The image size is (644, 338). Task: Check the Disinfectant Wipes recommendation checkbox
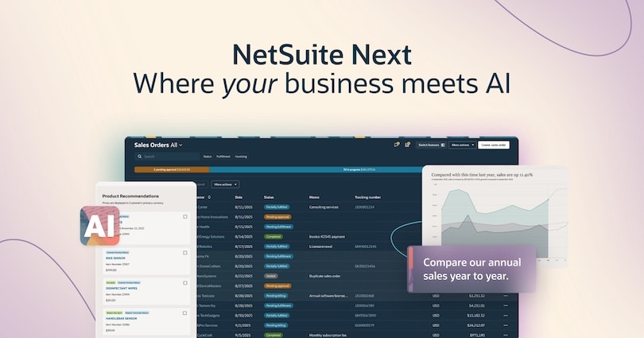pyautogui.click(x=185, y=283)
